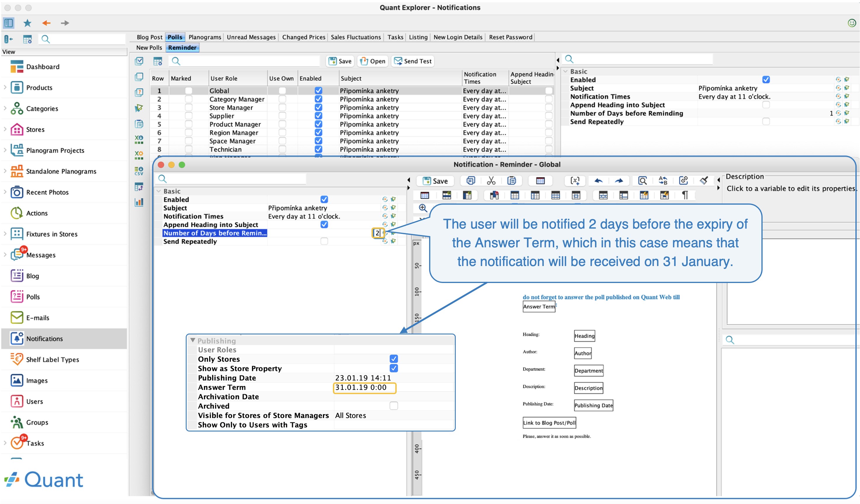Click the Find magnifier icon in editor toolbar

(643, 181)
